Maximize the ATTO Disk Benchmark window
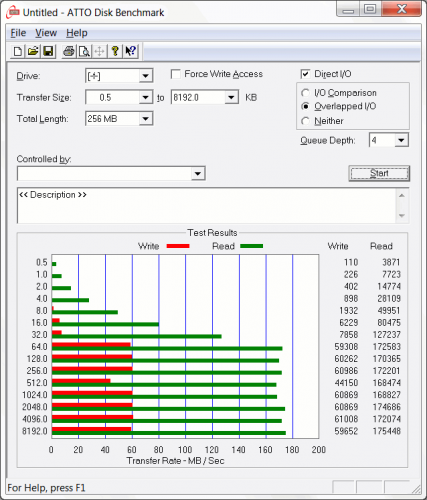Screen dimensions: 427x500 [x=370, y=10]
